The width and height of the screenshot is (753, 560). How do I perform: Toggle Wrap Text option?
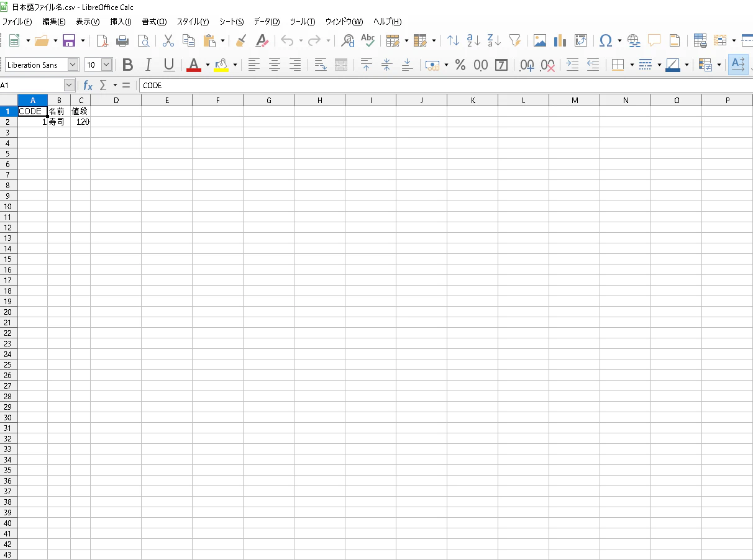tap(321, 65)
